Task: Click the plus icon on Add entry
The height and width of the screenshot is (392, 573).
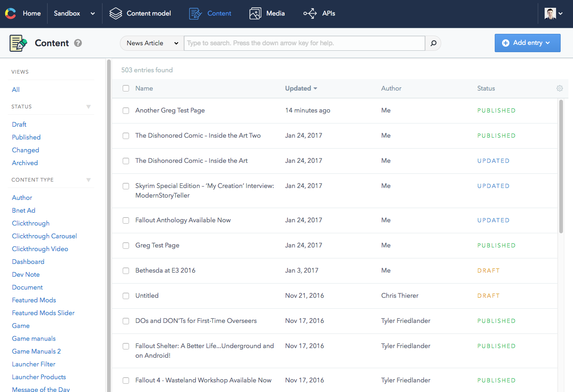Action: pos(506,43)
